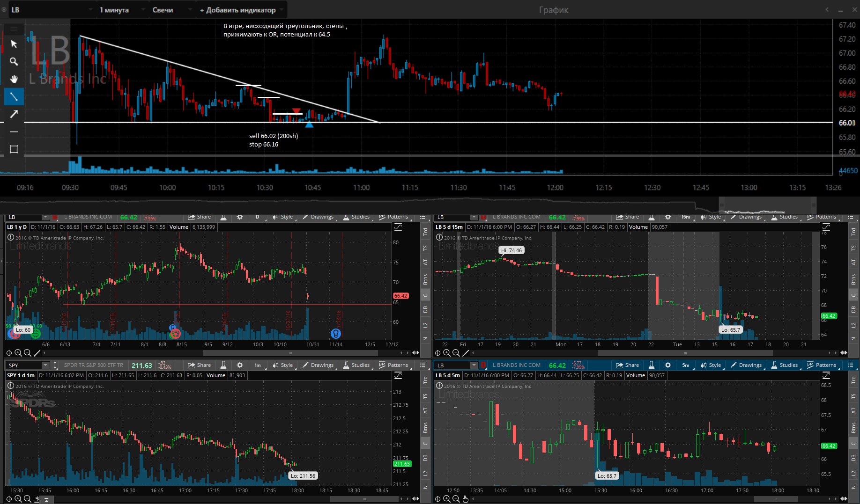Open Patterns menu in SPY chart
The width and height of the screenshot is (860, 504).
(x=393, y=365)
